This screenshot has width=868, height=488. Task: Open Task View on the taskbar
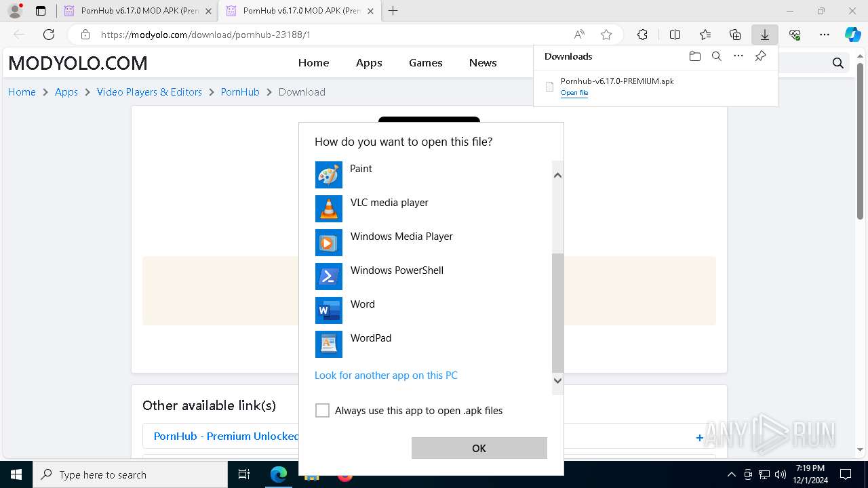click(244, 474)
